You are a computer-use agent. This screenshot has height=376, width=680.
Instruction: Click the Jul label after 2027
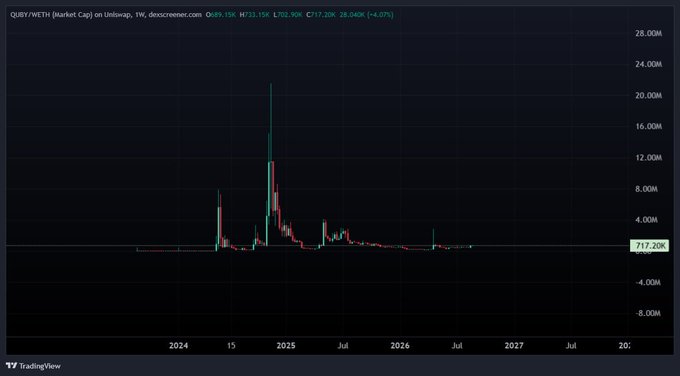tap(571, 346)
